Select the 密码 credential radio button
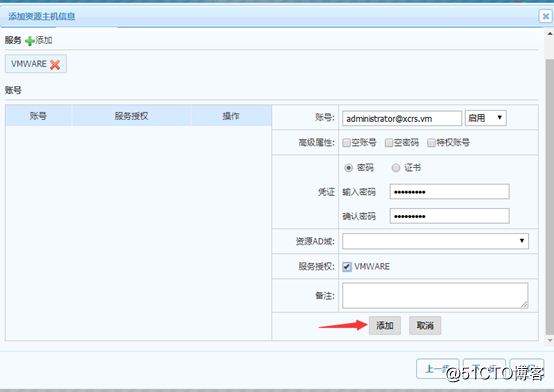The image size is (554, 392). click(x=348, y=168)
